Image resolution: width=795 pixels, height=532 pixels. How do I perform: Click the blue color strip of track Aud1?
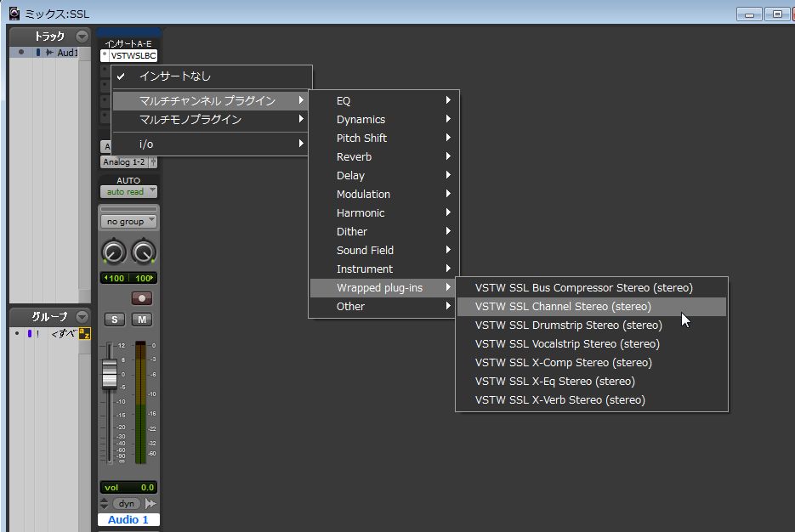[x=38, y=52]
